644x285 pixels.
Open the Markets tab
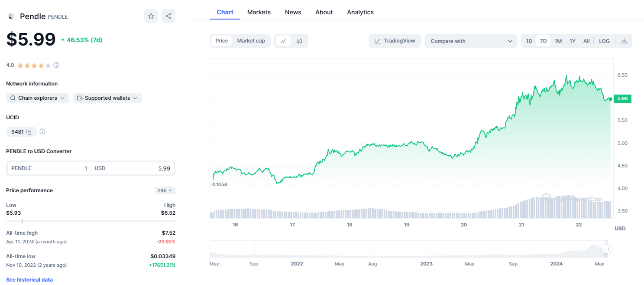[259, 12]
